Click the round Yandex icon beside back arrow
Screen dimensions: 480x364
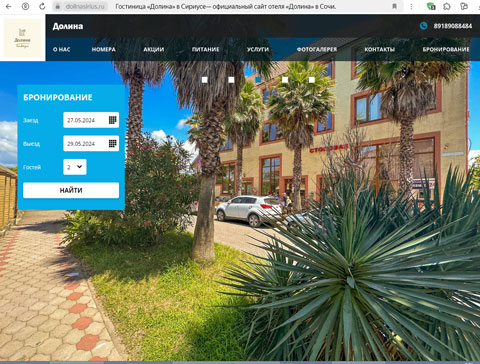pyautogui.click(x=25, y=6)
